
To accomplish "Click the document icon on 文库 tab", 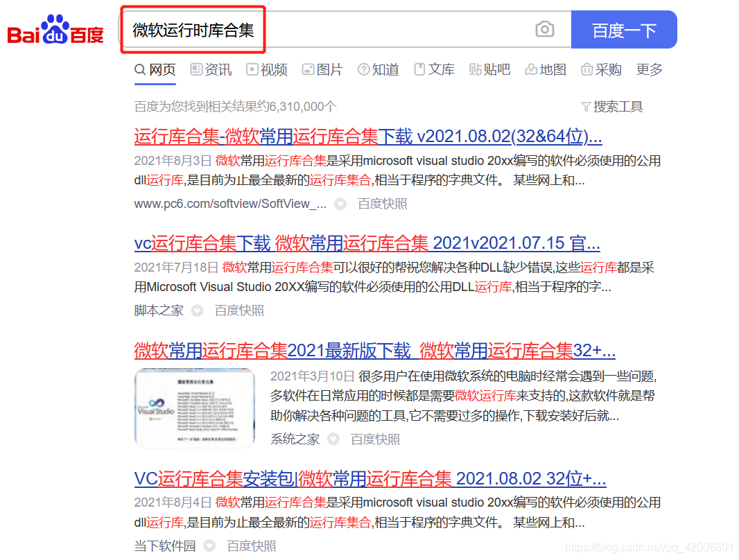I will coord(419,70).
